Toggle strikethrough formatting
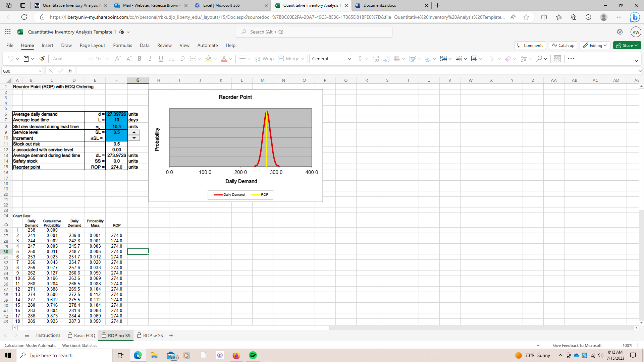 click(172, 59)
